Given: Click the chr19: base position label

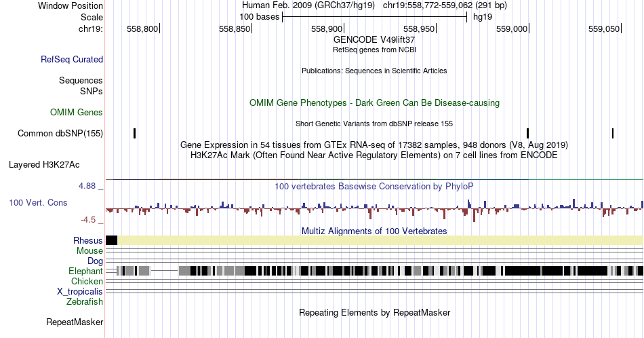Looking at the screenshot, I should pos(91,29).
